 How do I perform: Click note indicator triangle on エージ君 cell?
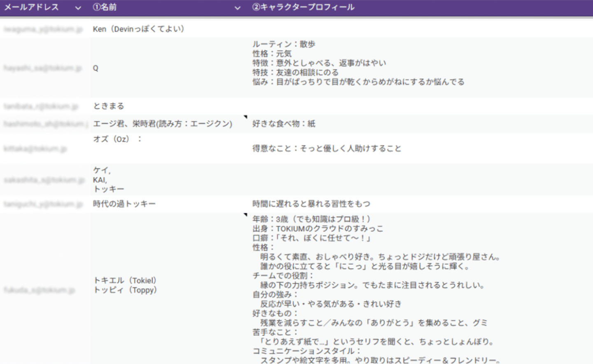(x=245, y=117)
